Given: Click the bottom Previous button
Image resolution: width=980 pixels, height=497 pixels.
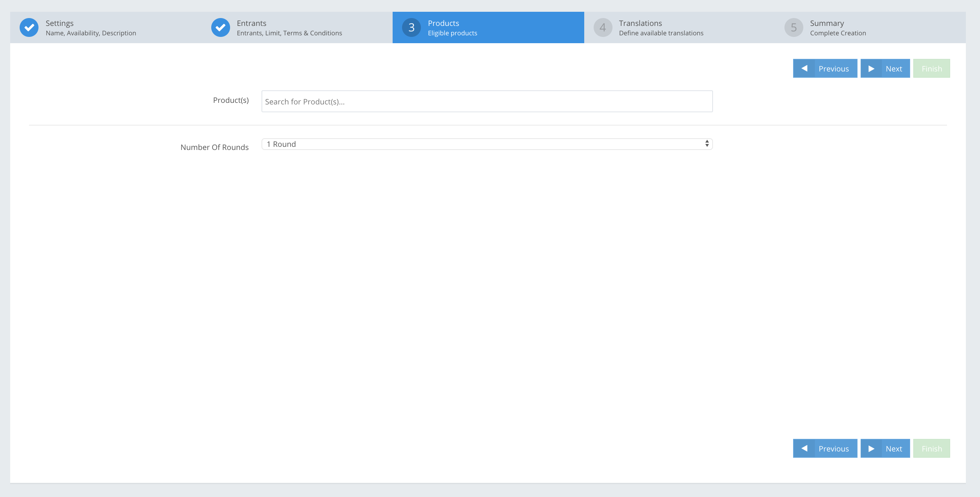Looking at the screenshot, I should coord(825,448).
